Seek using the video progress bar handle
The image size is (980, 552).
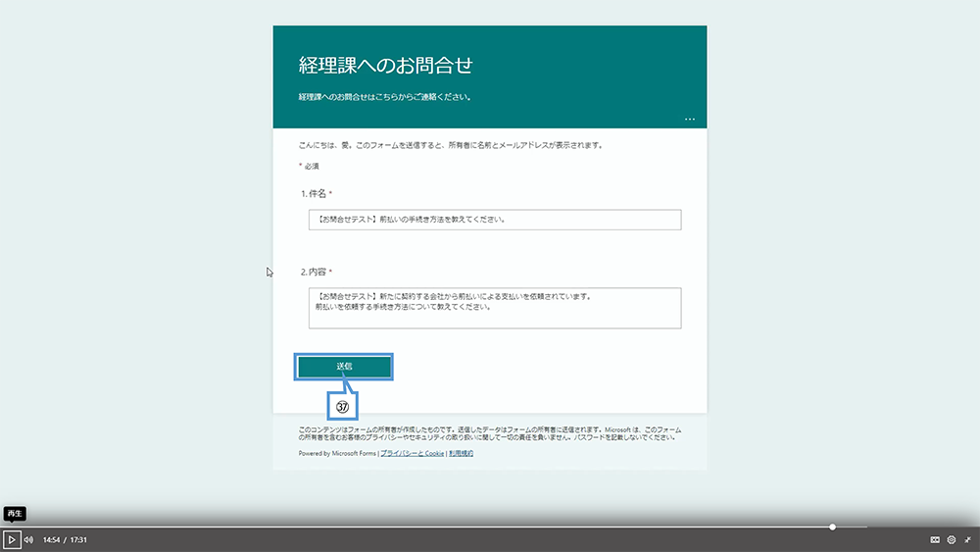pos(832,527)
